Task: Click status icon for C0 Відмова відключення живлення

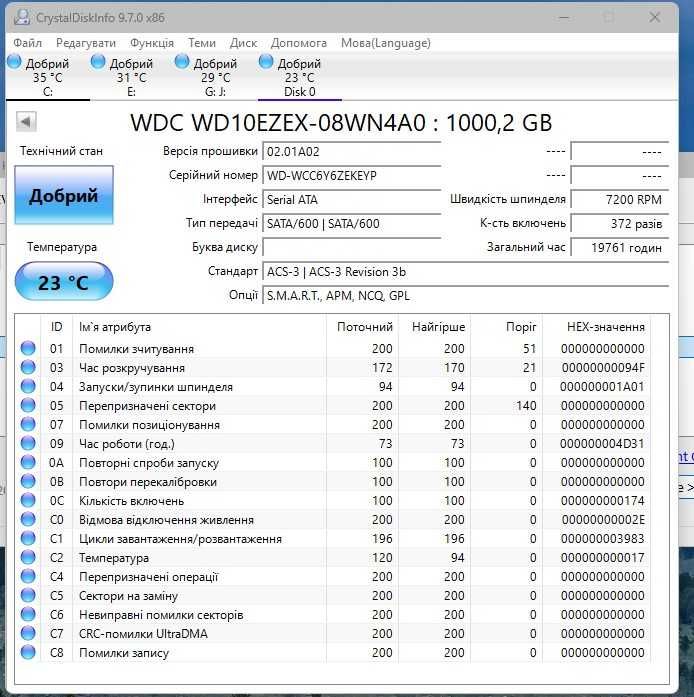Action: (x=28, y=519)
